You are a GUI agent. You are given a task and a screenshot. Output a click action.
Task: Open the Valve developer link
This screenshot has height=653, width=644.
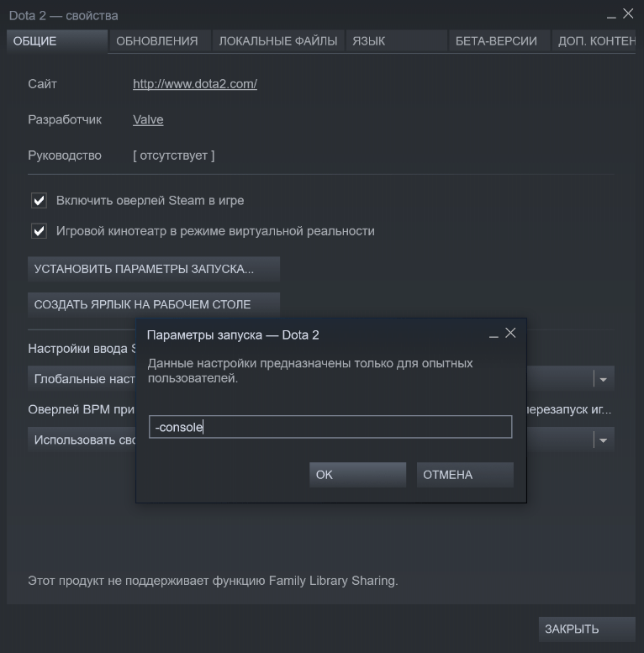(x=148, y=120)
